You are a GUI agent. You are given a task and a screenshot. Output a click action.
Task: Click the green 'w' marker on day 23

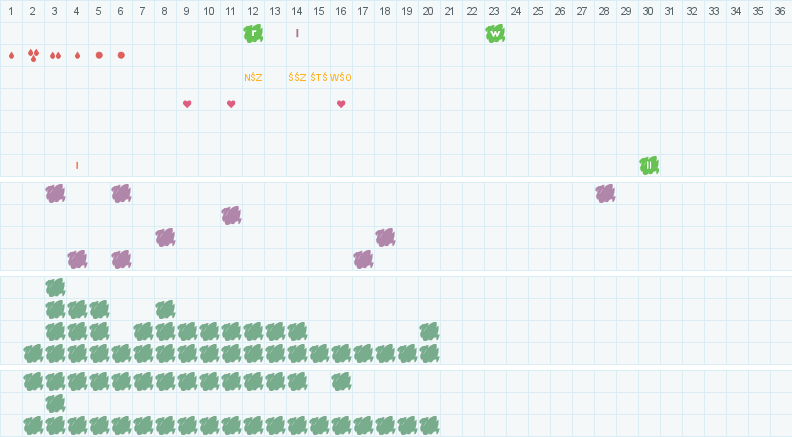pos(495,33)
